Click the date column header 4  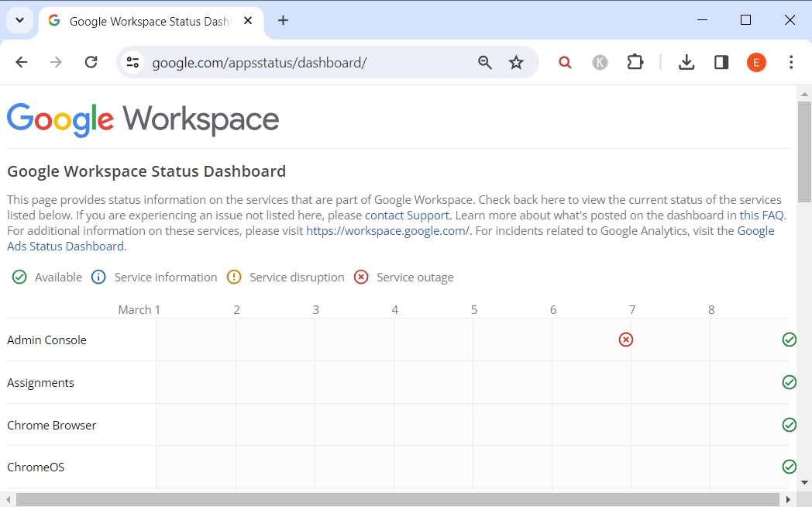[395, 309]
